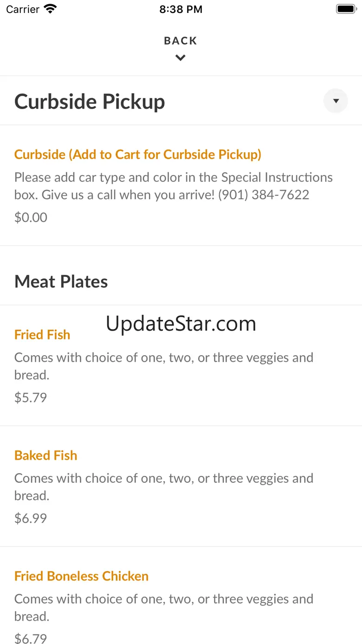
Task: Tap the Curbside Pickup heading
Action: click(x=90, y=102)
